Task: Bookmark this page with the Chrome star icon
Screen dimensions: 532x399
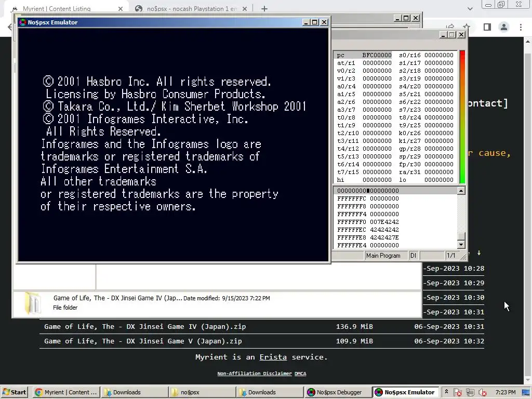Action: coord(467,27)
